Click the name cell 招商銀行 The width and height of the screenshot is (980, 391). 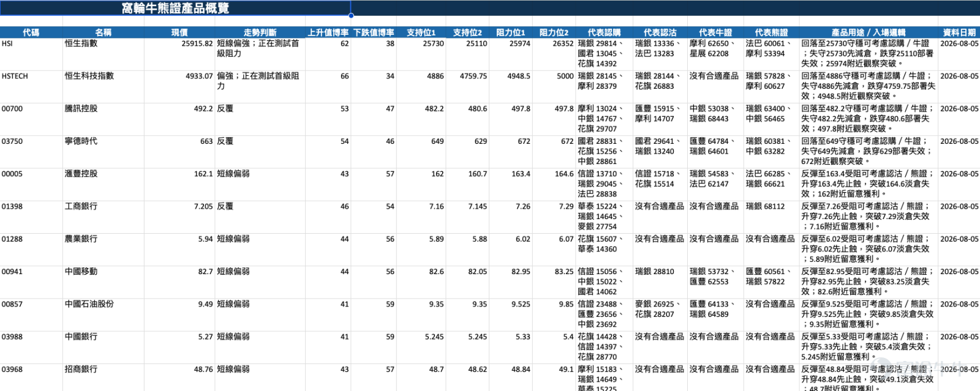(x=104, y=378)
